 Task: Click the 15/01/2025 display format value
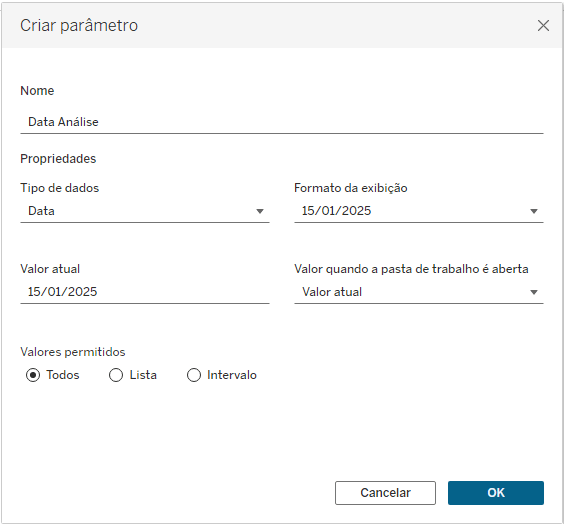[336, 211]
